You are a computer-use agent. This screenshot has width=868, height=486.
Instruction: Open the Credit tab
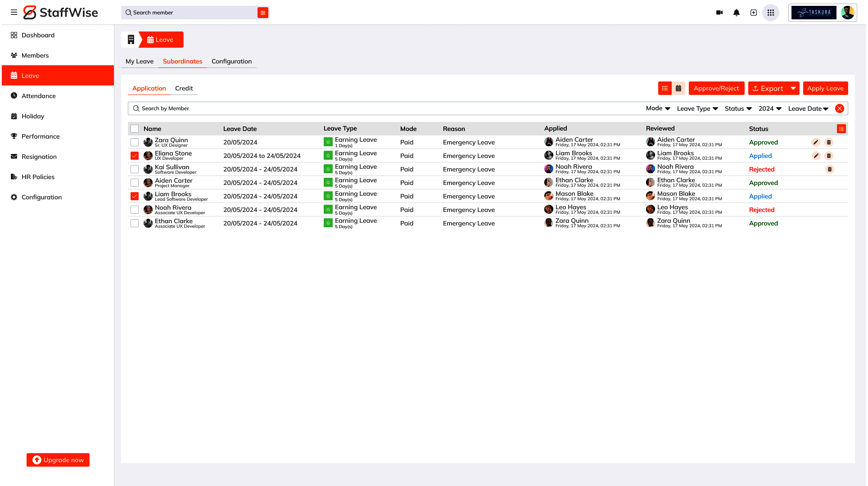184,88
